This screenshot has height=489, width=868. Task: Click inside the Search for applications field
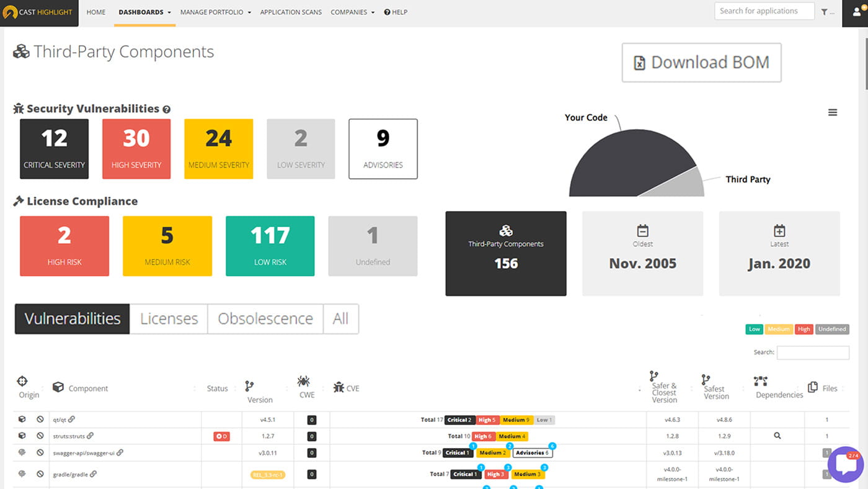pyautogui.click(x=764, y=11)
